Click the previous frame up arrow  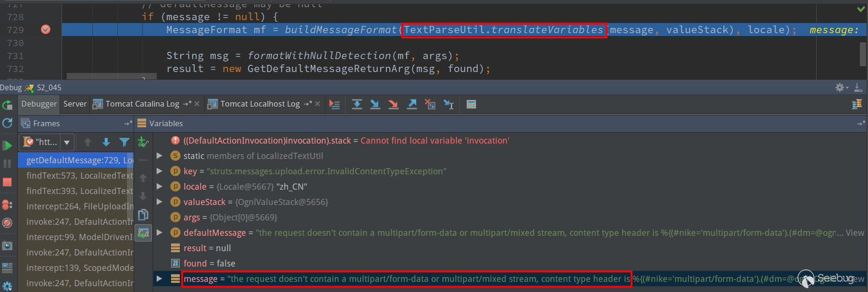[87, 142]
